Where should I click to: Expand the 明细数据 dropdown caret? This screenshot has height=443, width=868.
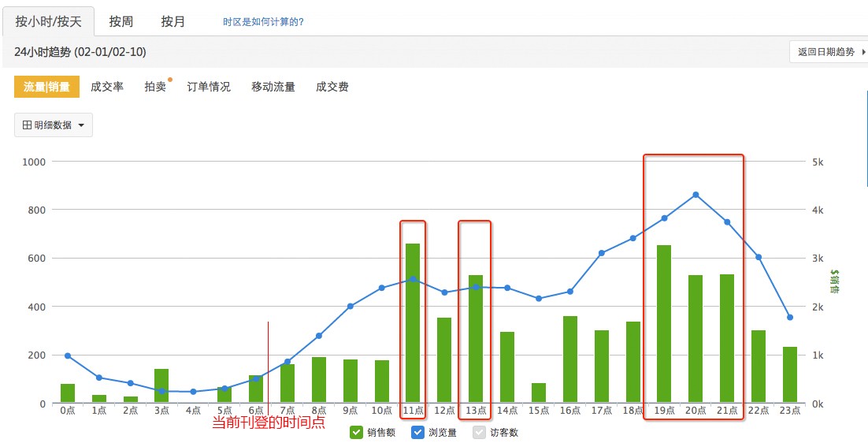click(81, 125)
